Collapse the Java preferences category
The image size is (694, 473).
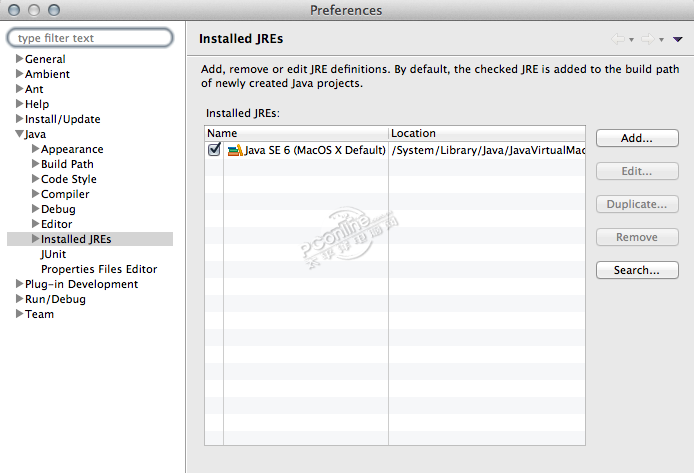19,134
